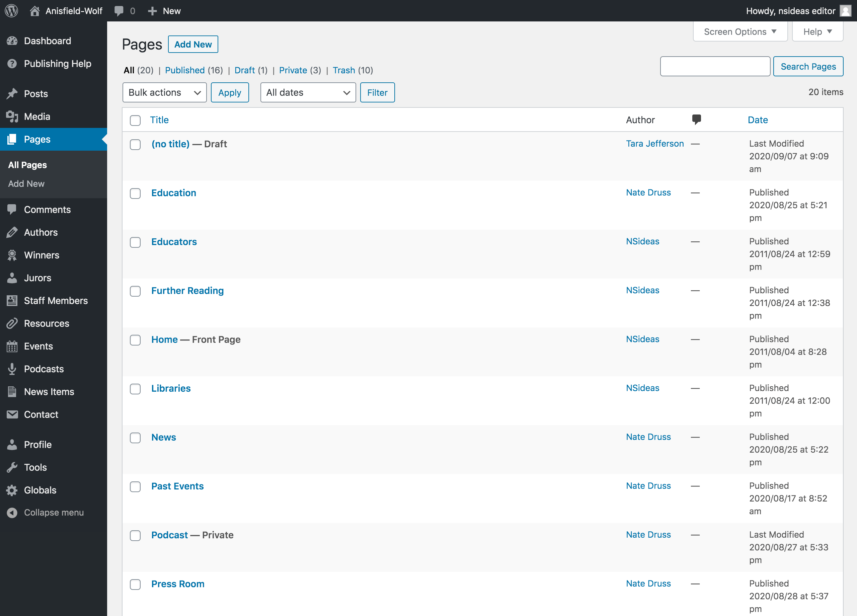The width and height of the screenshot is (857, 616).
Task: Click the Tools wrench icon
Action: point(12,467)
